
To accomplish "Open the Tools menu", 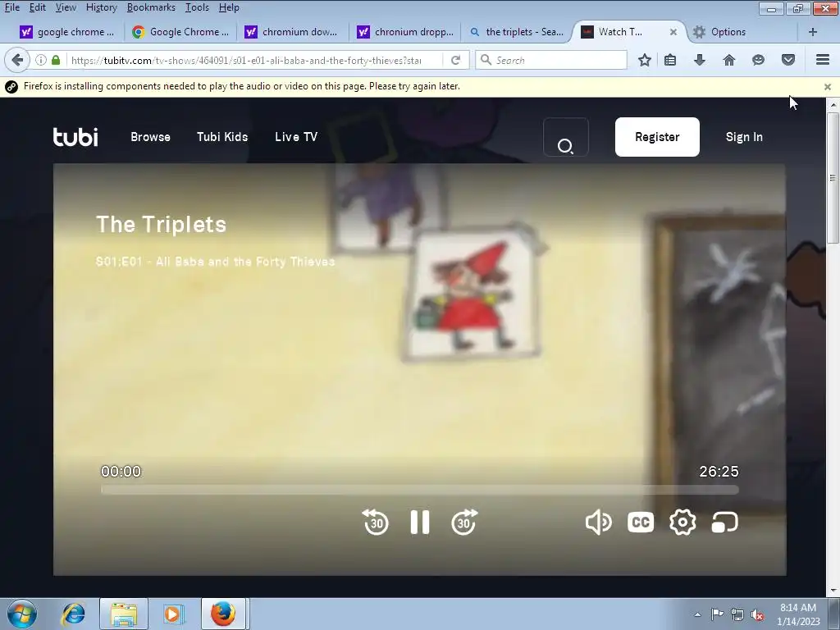I will [197, 7].
